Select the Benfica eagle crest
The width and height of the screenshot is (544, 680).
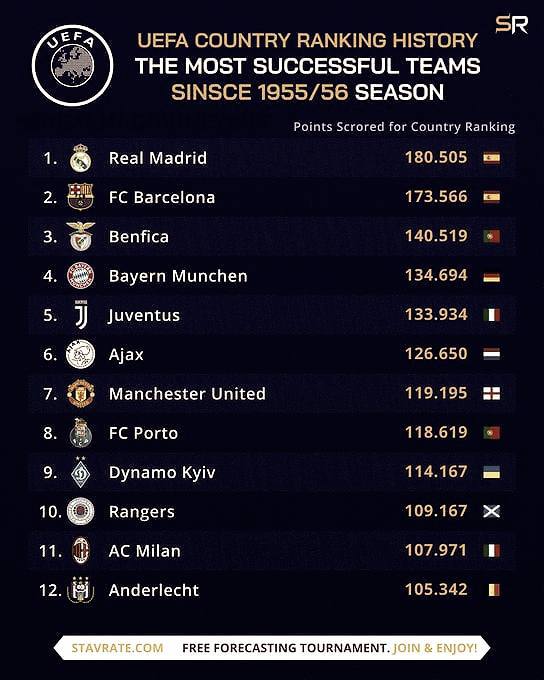click(x=81, y=236)
